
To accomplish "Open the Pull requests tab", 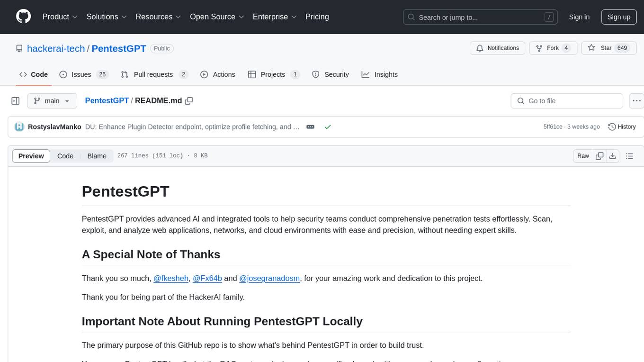I will pos(154,74).
